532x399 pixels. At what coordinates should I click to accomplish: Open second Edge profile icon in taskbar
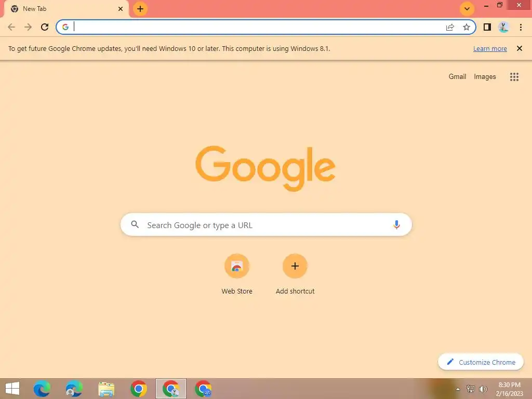pyautogui.click(x=74, y=389)
